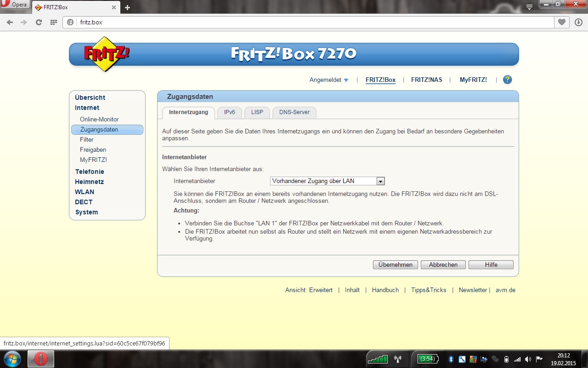This screenshot has height=368, width=588.
Task: Open the Inhalt footer link
Action: pos(352,290)
